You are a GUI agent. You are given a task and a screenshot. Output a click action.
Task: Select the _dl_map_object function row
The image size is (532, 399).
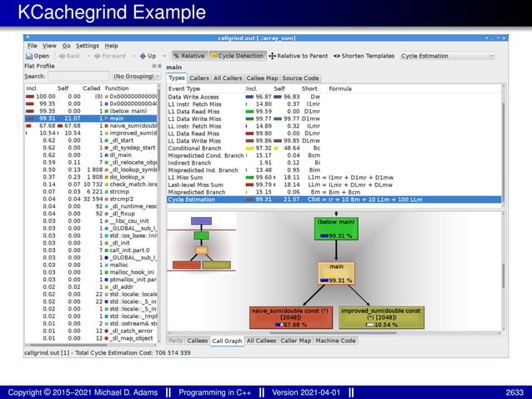[x=91, y=338]
